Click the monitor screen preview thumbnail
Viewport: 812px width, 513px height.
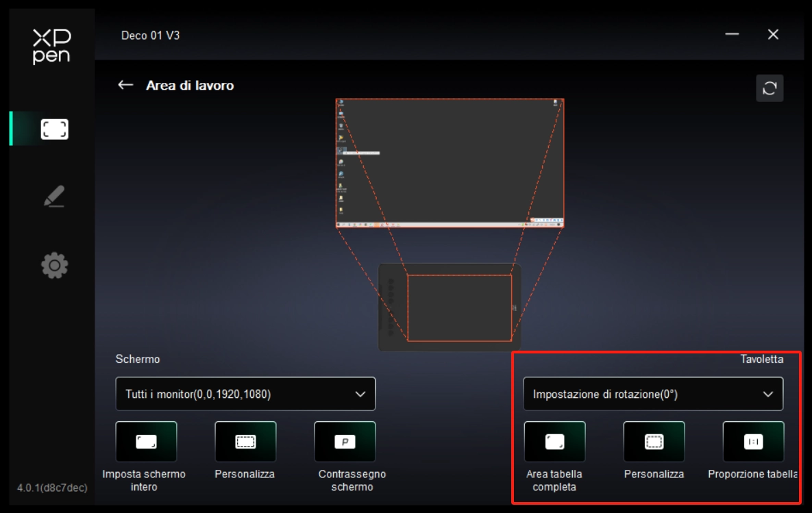450,163
